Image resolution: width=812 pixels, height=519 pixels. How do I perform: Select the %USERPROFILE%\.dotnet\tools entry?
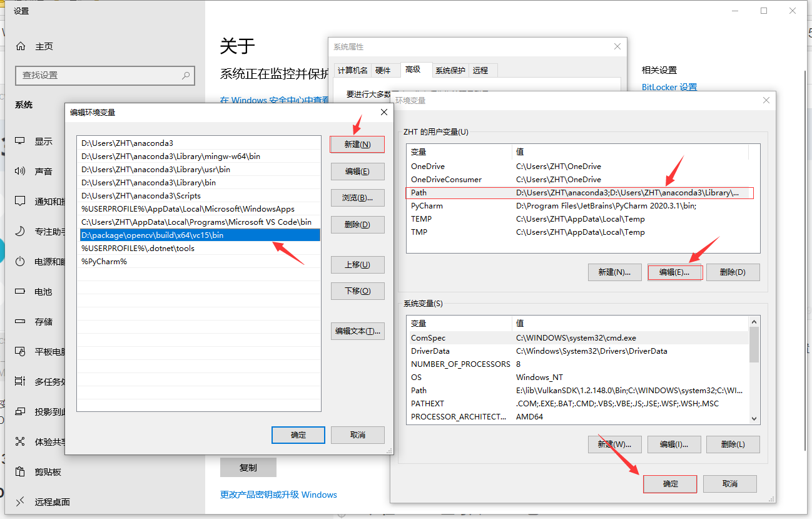200,249
